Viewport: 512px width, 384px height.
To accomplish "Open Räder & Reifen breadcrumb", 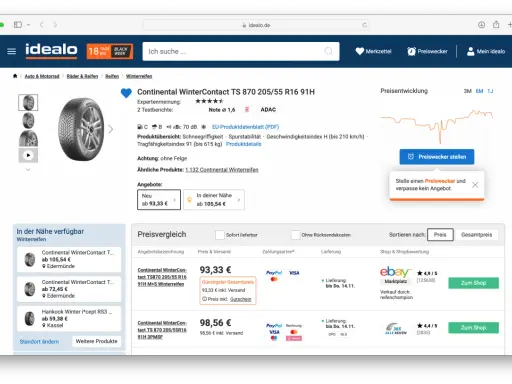I will coord(82,76).
